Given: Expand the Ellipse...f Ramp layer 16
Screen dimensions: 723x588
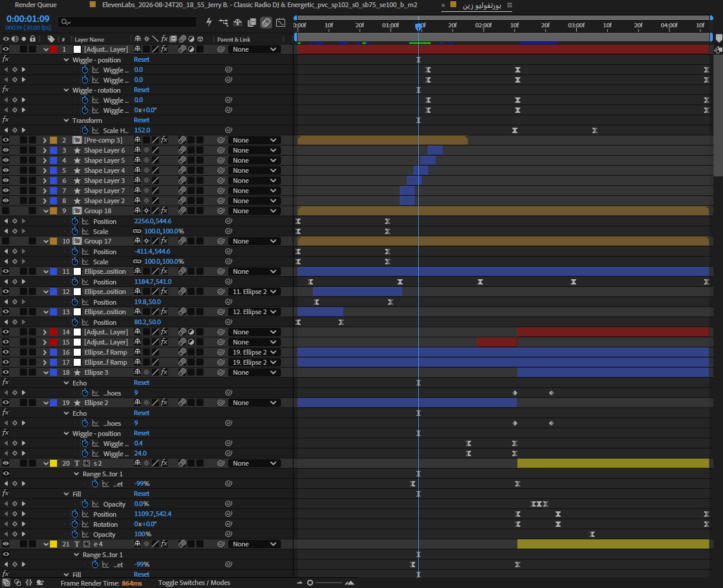Looking at the screenshot, I should 45,352.
